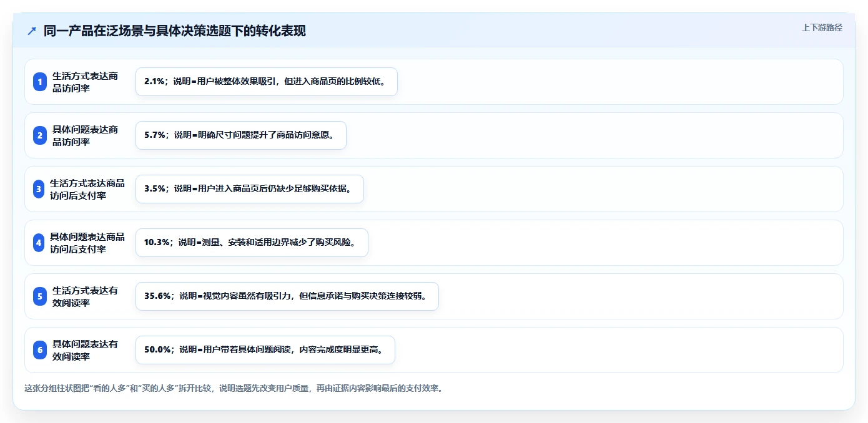This screenshot has height=423, width=868.
Task: Click the 上下游路径 label
Action: 822,27
